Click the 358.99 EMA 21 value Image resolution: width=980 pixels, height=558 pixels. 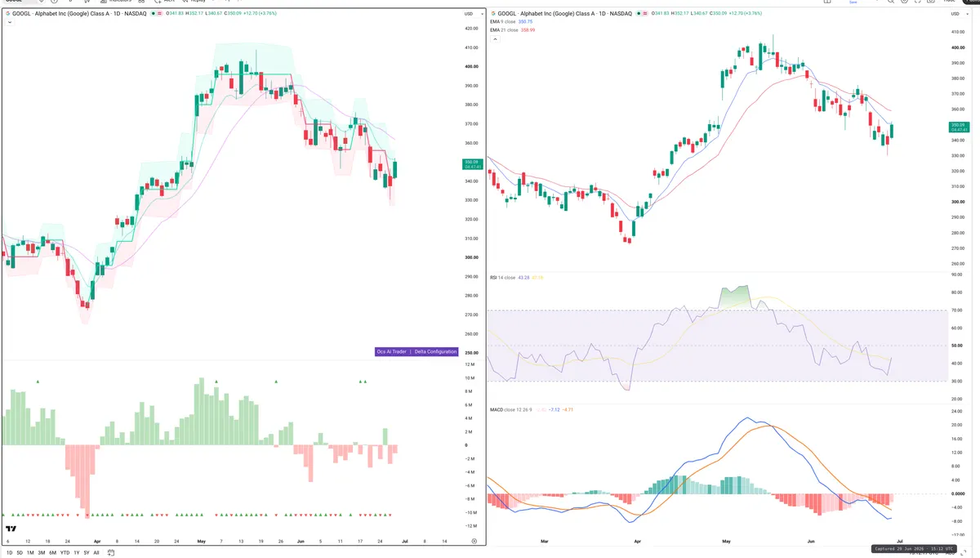[528, 30]
